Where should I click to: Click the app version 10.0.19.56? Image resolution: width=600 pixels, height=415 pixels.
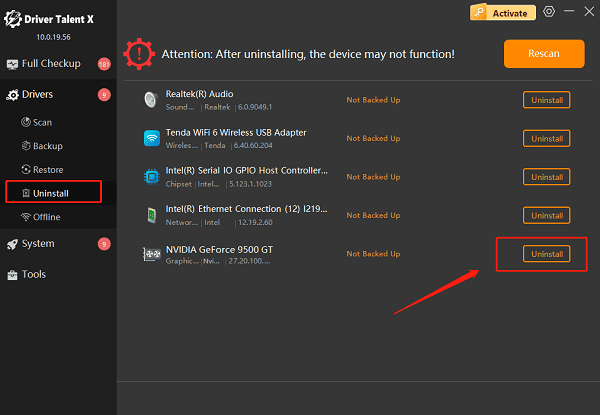(x=53, y=37)
